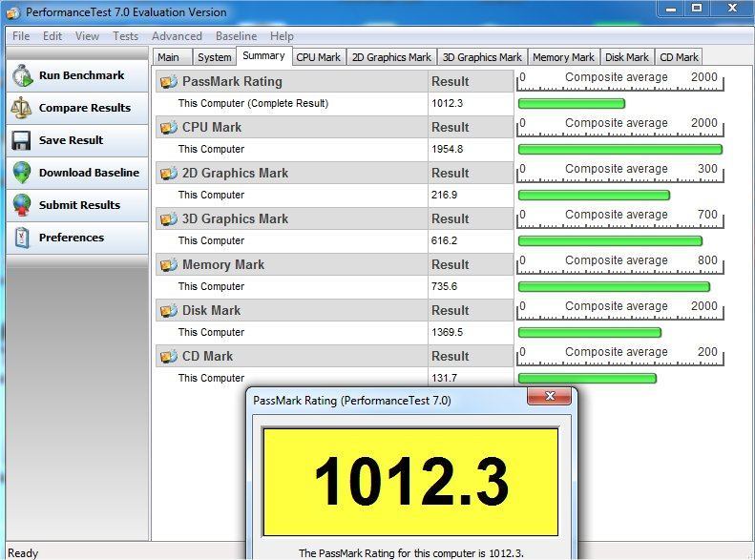Viewport: 755px width, 560px height.
Task: Click the CD Mark section header
Action: pos(292,356)
